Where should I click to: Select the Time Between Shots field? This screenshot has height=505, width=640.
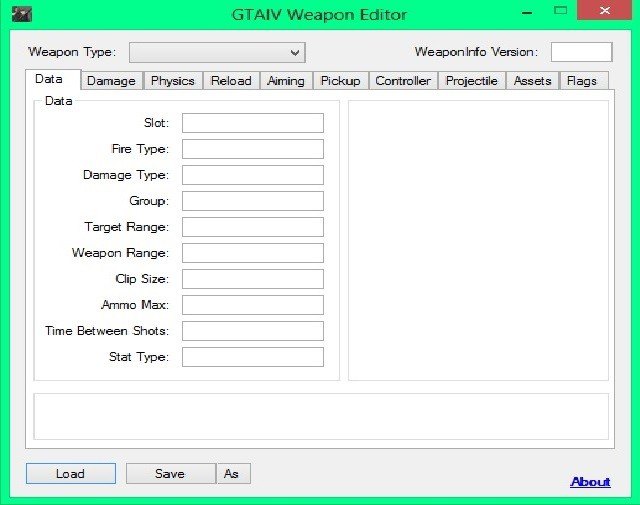click(253, 331)
